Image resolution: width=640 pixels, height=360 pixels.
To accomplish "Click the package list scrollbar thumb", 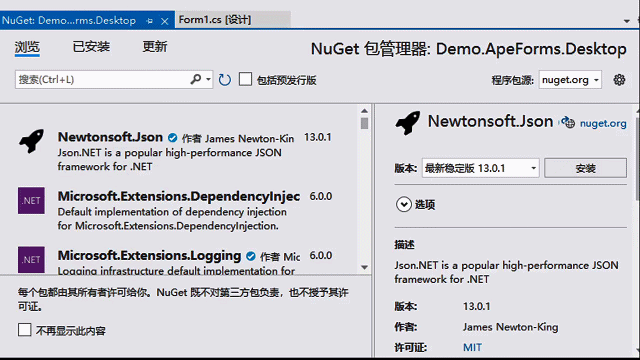I will coord(364,123).
